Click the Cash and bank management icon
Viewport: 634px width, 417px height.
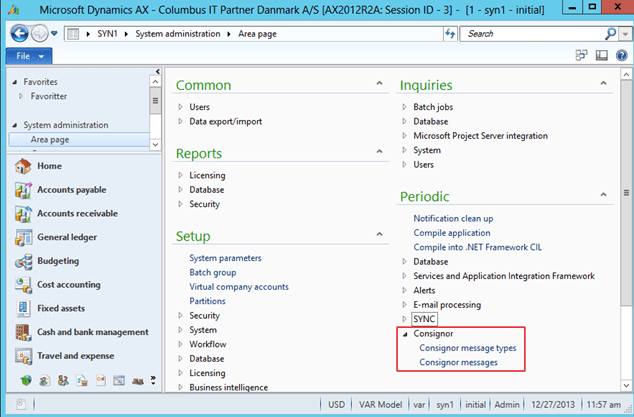coord(22,333)
